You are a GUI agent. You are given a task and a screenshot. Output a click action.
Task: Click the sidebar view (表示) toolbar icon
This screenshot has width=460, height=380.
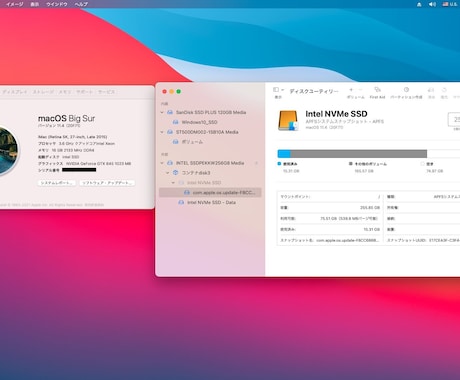coord(276,90)
